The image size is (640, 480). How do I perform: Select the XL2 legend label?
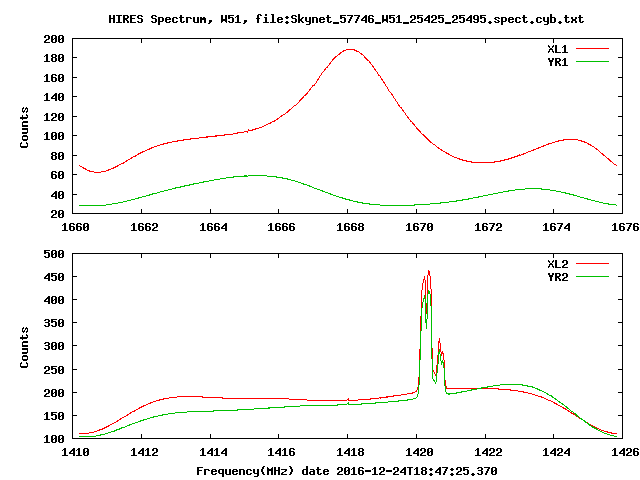tap(558, 264)
